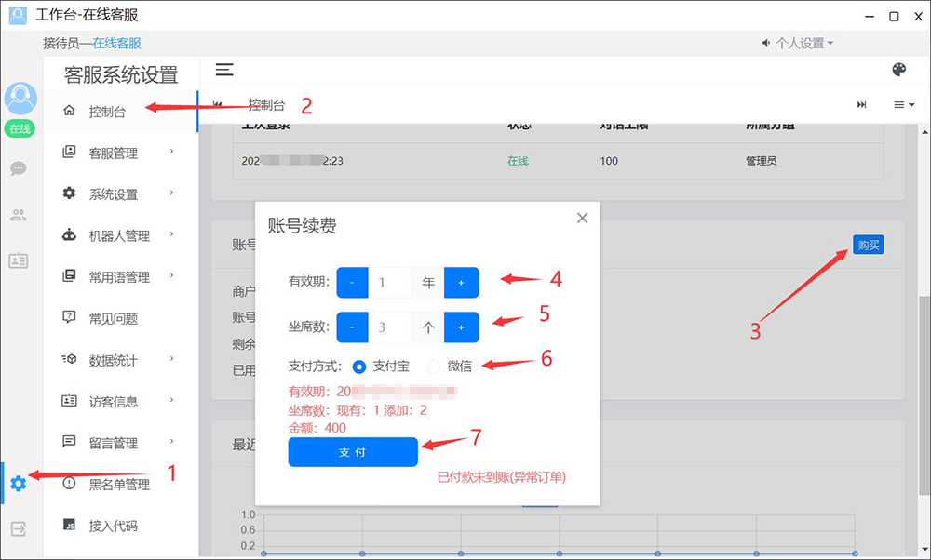931x560 pixels.
Task: Open 接入代码 in the sidebar menu
Action: [113, 526]
